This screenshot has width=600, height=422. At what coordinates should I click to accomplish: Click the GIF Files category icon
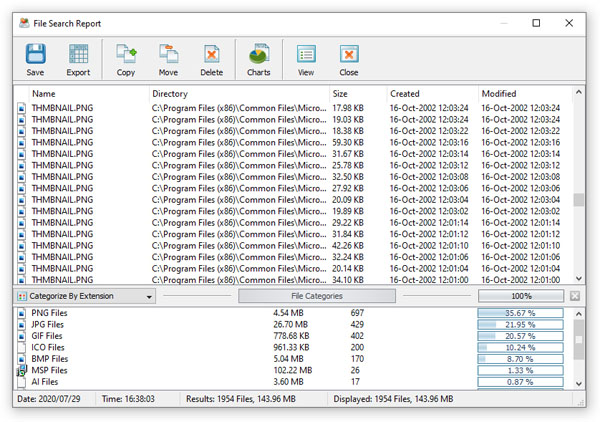click(x=22, y=336)
